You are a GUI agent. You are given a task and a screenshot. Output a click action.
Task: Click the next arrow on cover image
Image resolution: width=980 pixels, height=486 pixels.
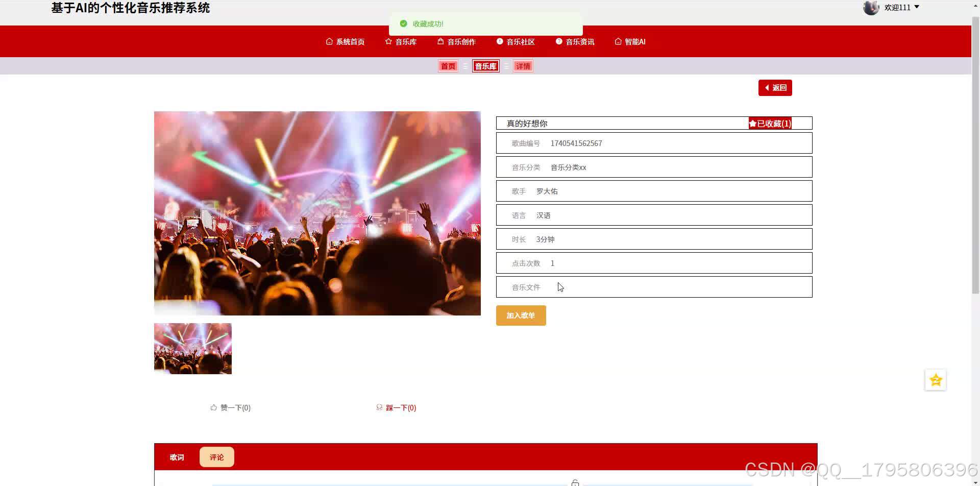click(x=469, y=215)
